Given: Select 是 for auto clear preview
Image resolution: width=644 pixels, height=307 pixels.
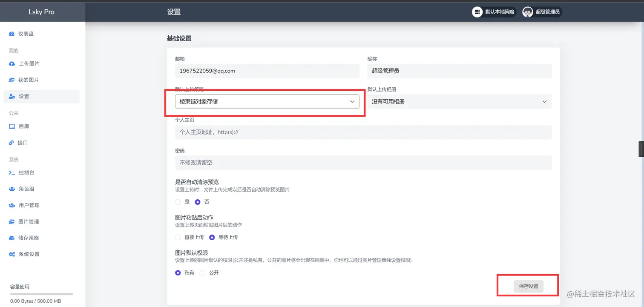Looking at the screenshot, I should [x=178, y=202].
